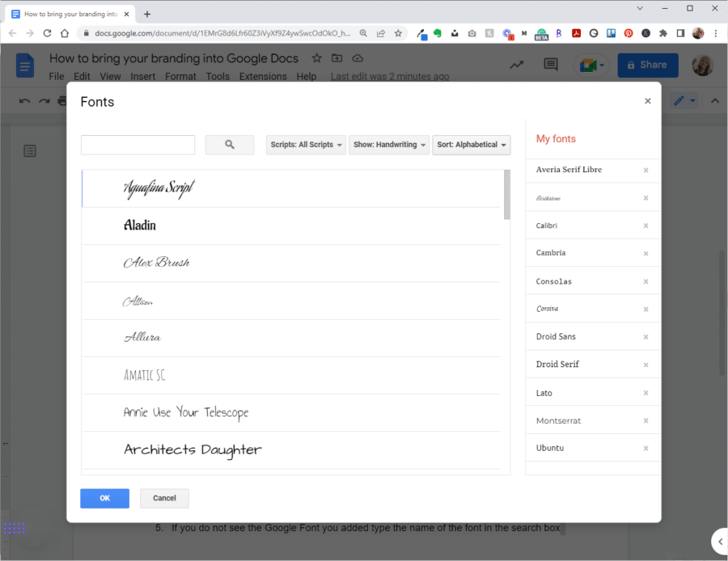728x561 pixels.
Task: Open the Format menu
Action: tap(180, 76)
